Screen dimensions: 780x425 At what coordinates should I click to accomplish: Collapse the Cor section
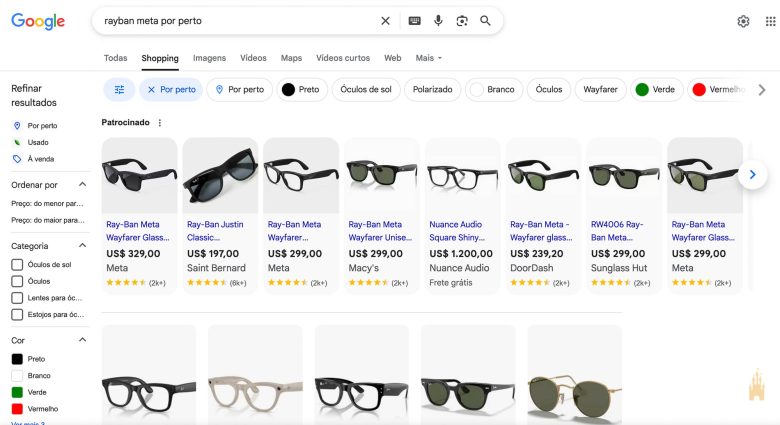pyautogui.click(x=83, y=340)
